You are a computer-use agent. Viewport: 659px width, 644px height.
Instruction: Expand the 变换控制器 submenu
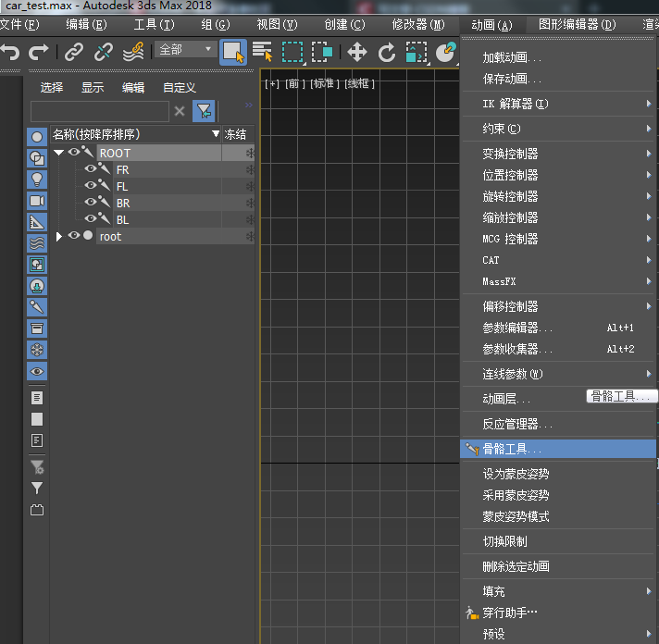point(559,154)
